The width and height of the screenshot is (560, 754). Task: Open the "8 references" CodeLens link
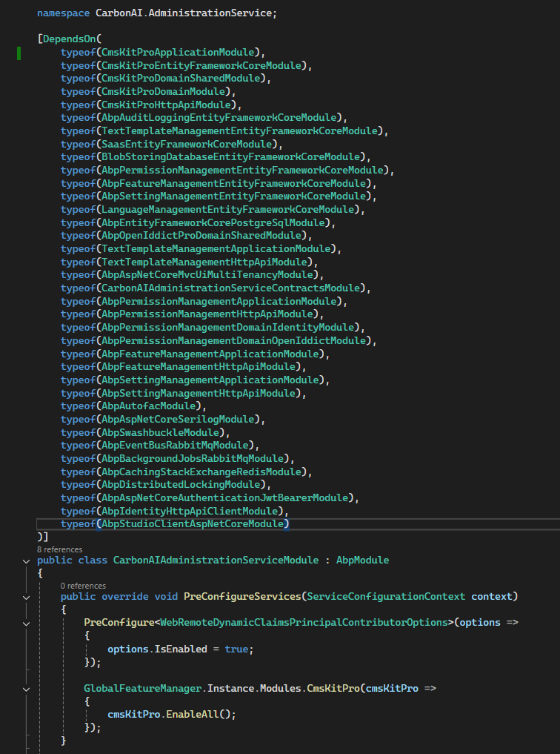pos(59,549)
